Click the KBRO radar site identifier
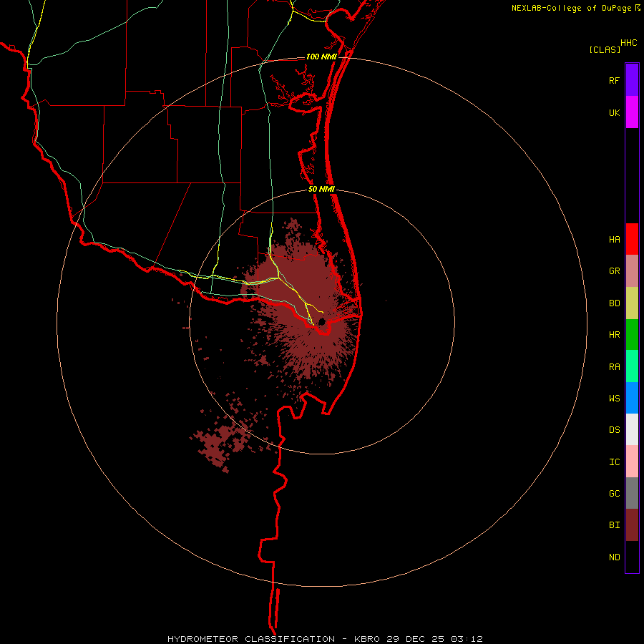This screenshot has width=644, height=644. click(x=367, y=639)
